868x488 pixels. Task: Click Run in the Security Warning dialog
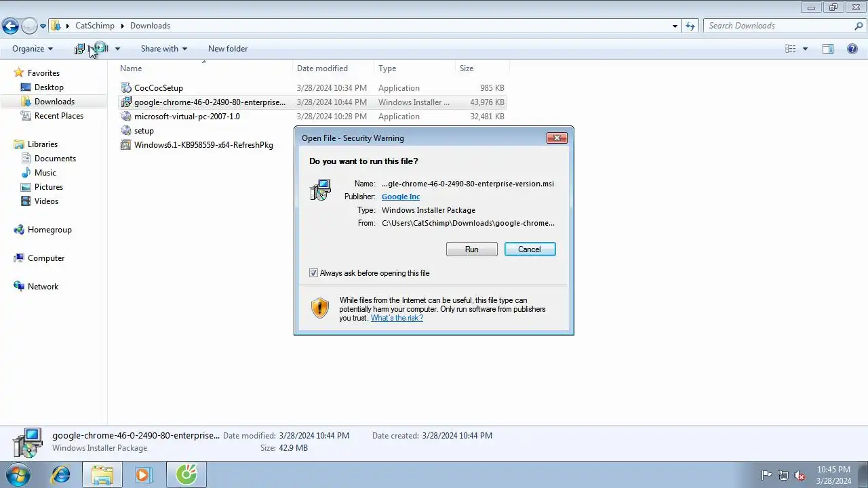click(x=472, y=249)
